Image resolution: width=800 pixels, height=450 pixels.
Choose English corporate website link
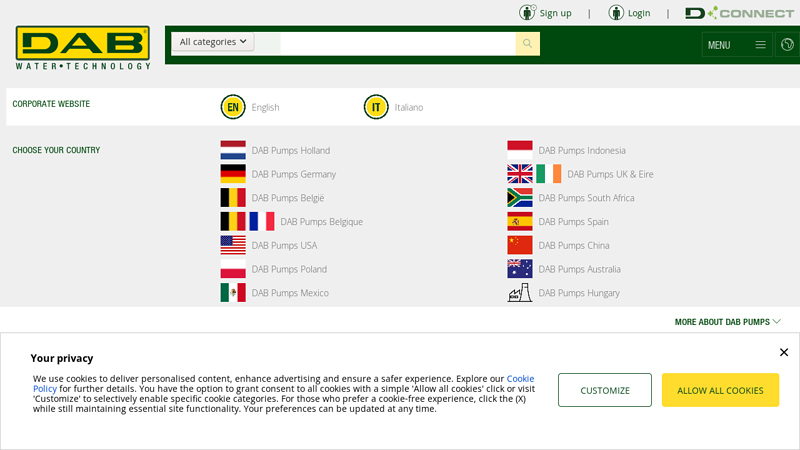[265, 107]
